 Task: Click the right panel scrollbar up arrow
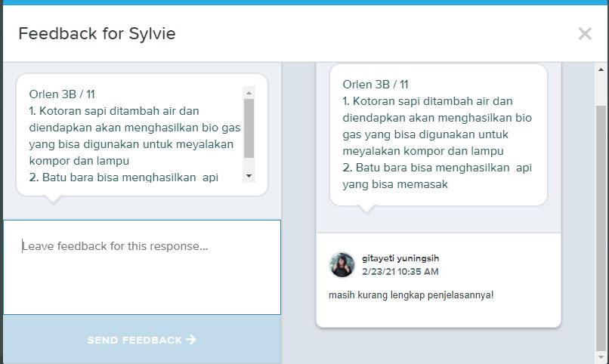click(601, 69)
